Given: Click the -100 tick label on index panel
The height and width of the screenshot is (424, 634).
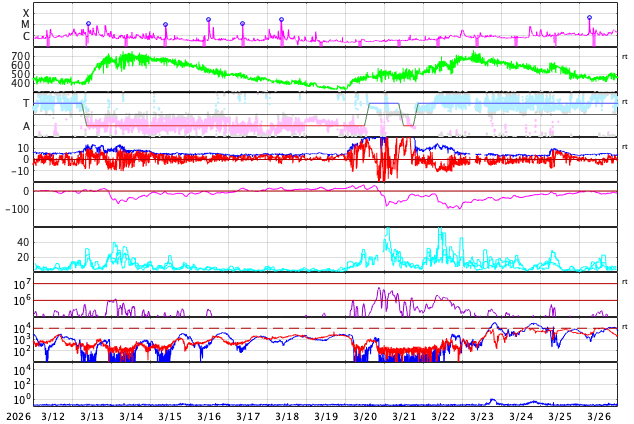Looking at the screenshot, I should [16, 209].
